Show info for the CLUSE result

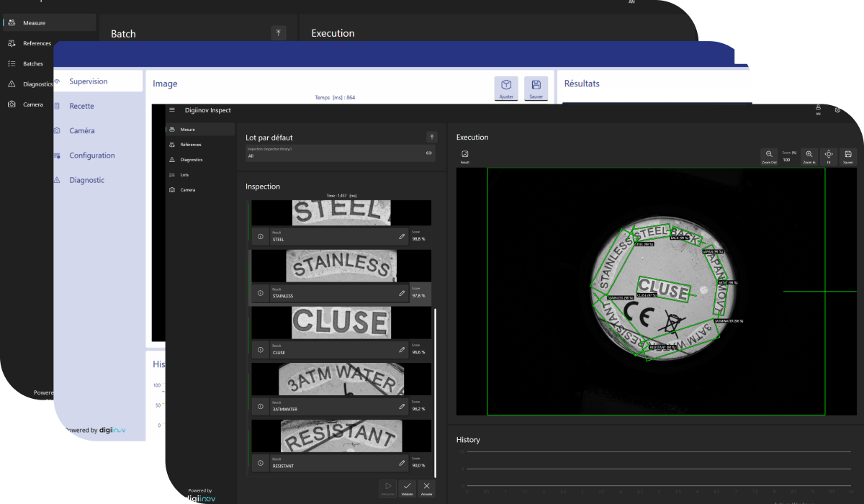[261, 350]
